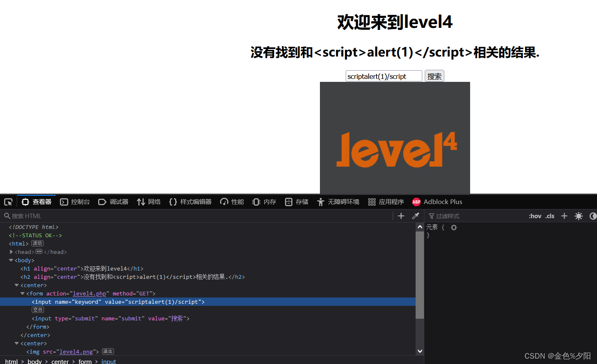Click the 空白 whitespace badge
The width and height of the screenshot is (597, 364).
click(38, 310)
